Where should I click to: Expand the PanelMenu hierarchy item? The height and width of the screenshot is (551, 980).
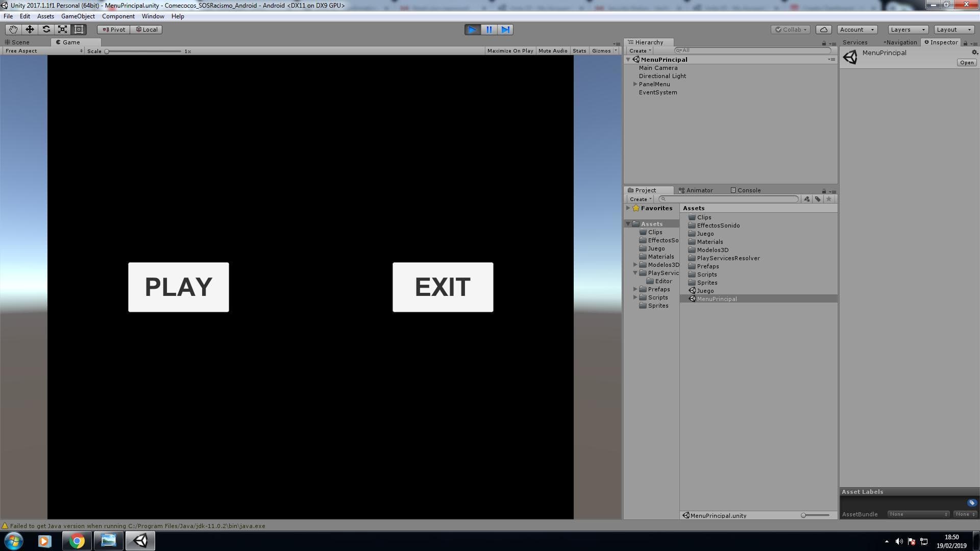tap(635, 84)
